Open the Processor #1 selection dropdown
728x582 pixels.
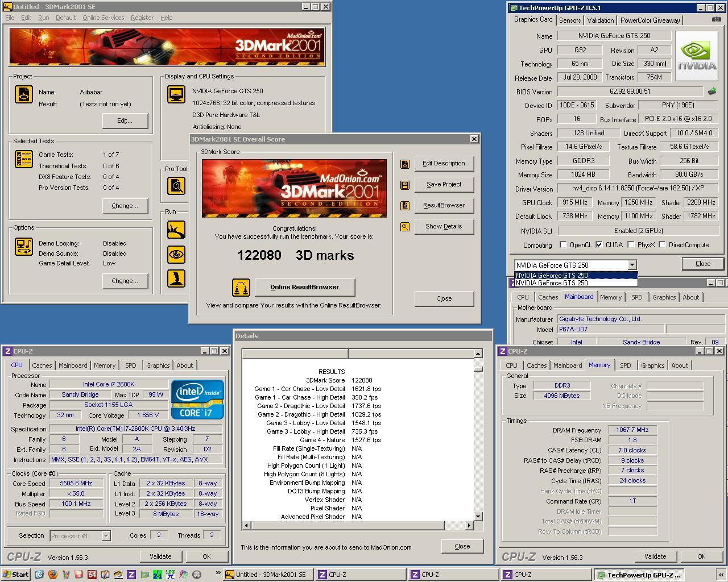106,535
